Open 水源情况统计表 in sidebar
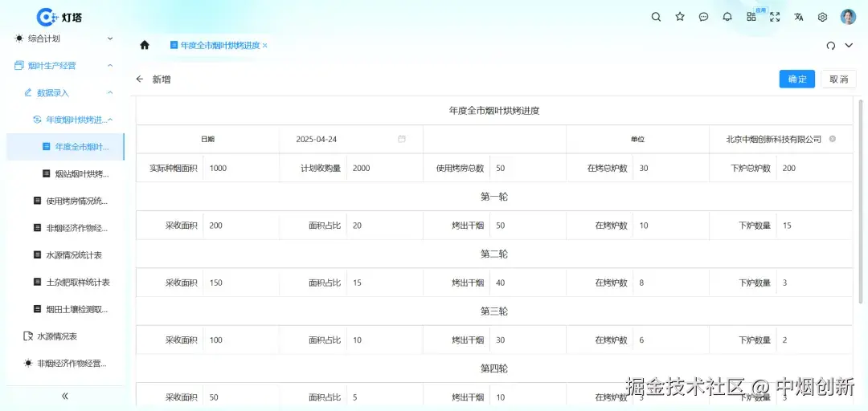Viewport: 868px width, 411px height. pyautogui.click(x=65, y=255)
